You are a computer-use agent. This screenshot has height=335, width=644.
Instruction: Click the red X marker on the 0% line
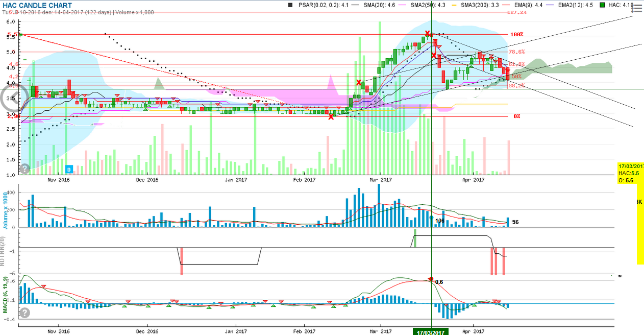coord(331,117)
